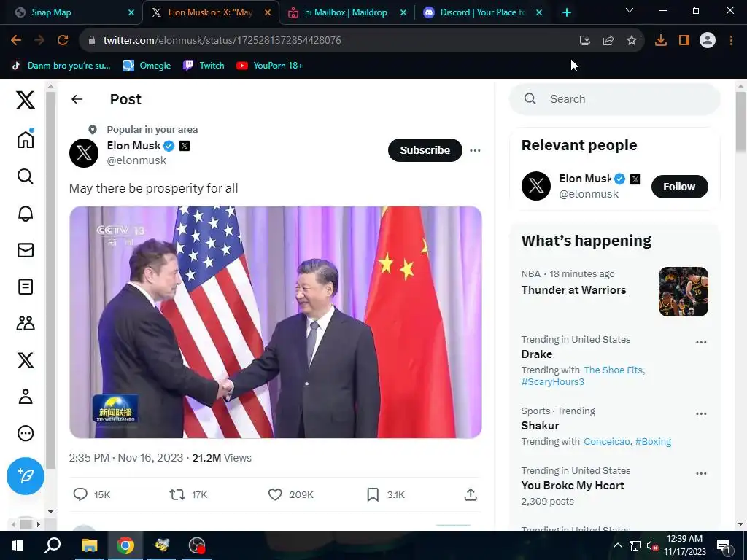Open #ScaryHours3 hashtag link
This screenshot has width=747, height=560.
pos(552,382)
